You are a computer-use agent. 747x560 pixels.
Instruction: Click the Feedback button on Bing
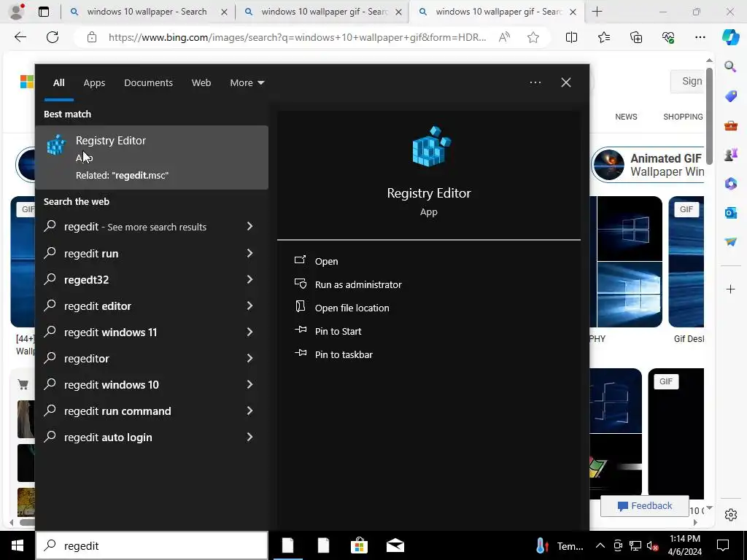click(x=645, y=506)
